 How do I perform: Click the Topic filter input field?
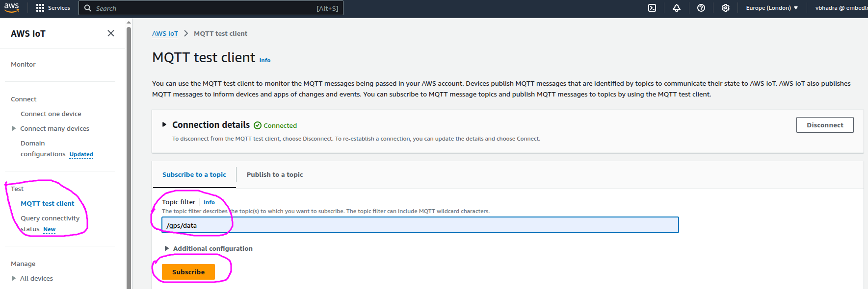point(420,225)
